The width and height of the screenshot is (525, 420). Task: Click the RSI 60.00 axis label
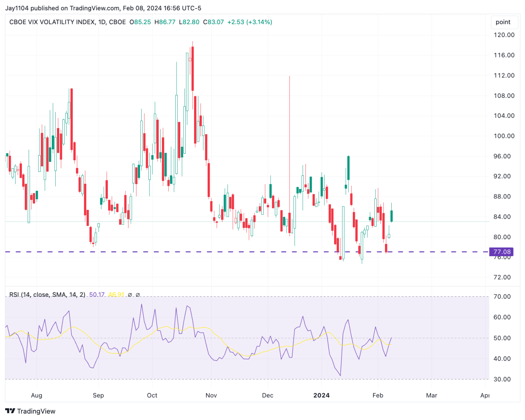point(502,317)
